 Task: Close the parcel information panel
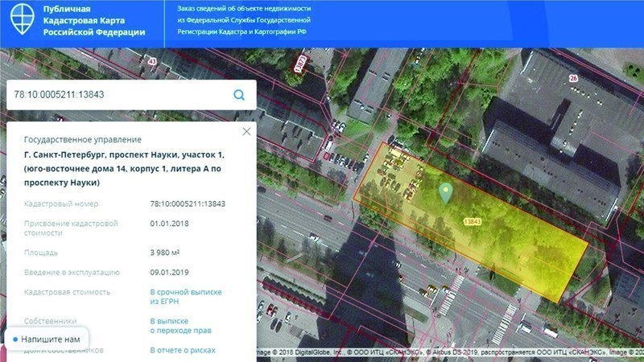pyautogui.click(x=247, y=131)
